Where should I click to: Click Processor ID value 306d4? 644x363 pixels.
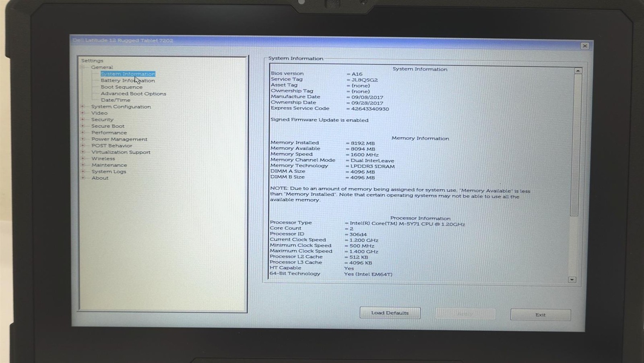coord(358,234)
